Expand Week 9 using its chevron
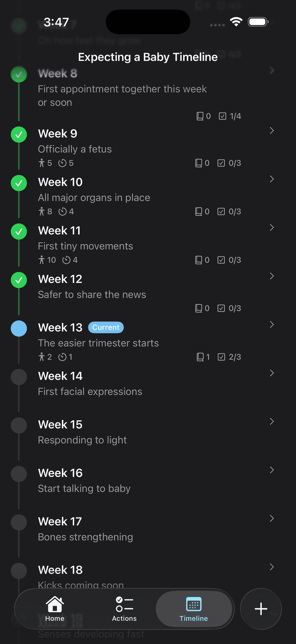 [x=271, y=131]
